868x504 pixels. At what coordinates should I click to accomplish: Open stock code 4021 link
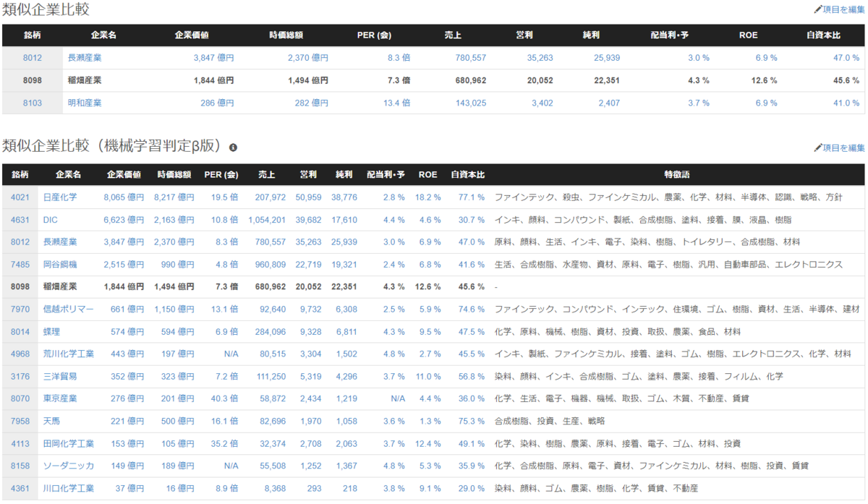pyautogui.click(x=20, y=197)
